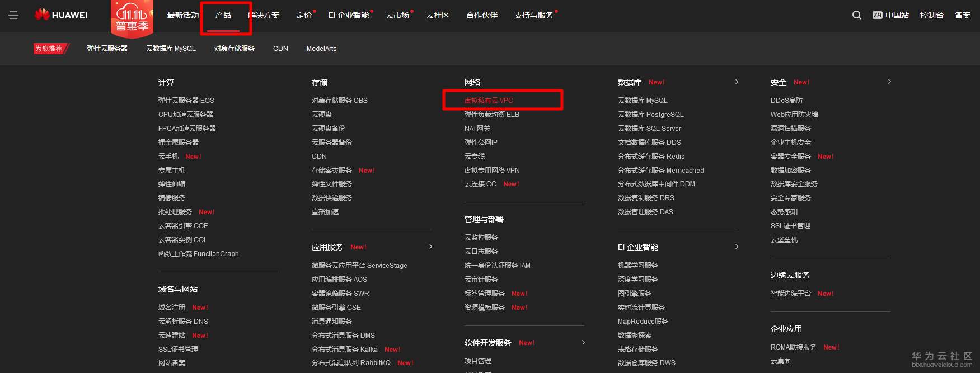
Task: Open 数据复制服务 DRS
Action: click(646, 198)
